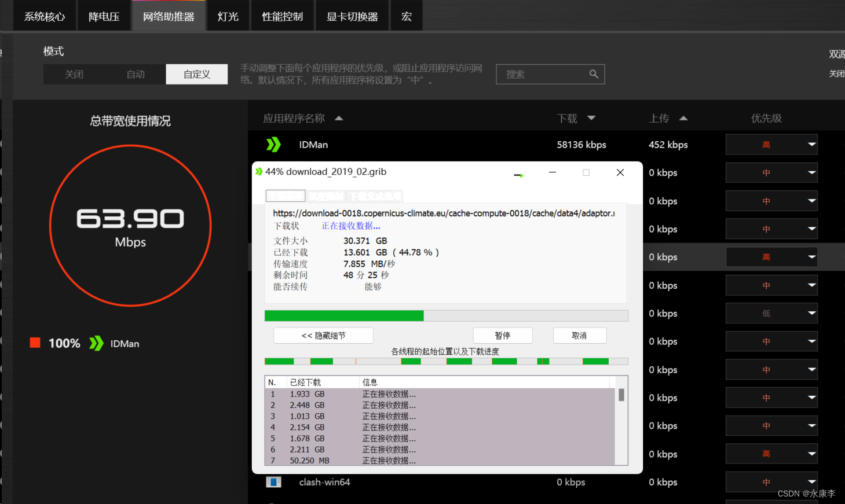Go to the 灯光 tab
845x504 pixels.
click(x=228, y=16)
